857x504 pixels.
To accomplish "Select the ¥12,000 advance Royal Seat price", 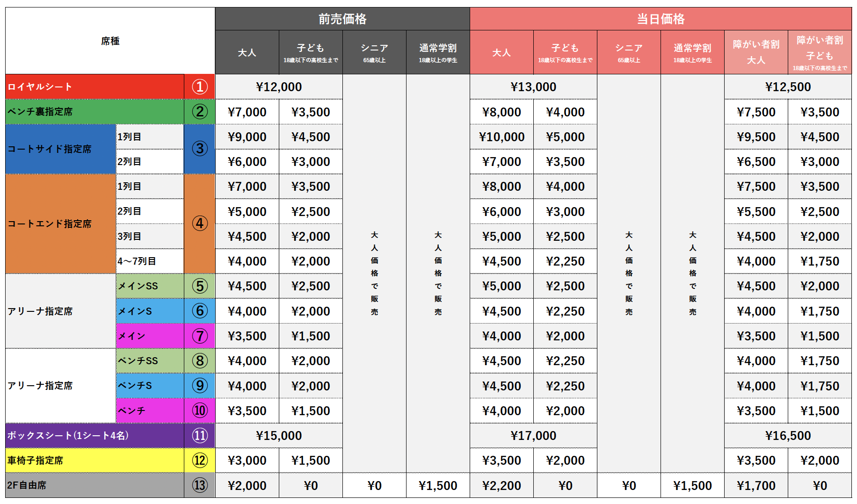I will (279, 87).
